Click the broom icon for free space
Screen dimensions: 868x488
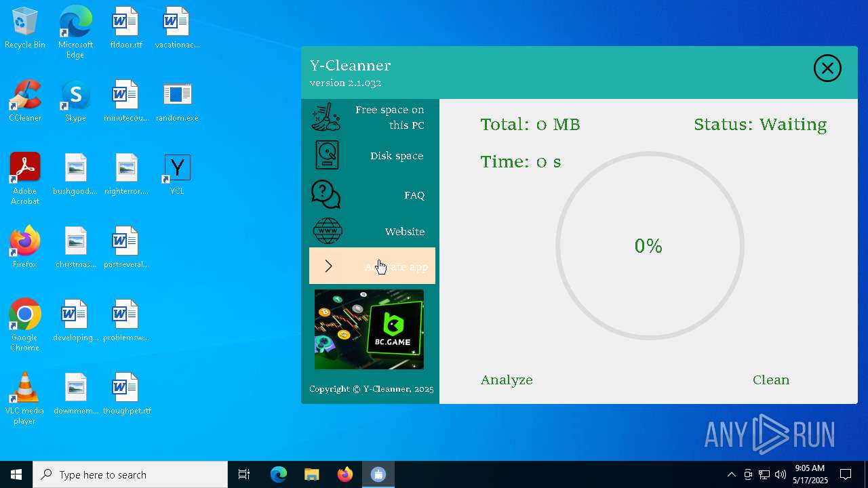tap(326, 117)
